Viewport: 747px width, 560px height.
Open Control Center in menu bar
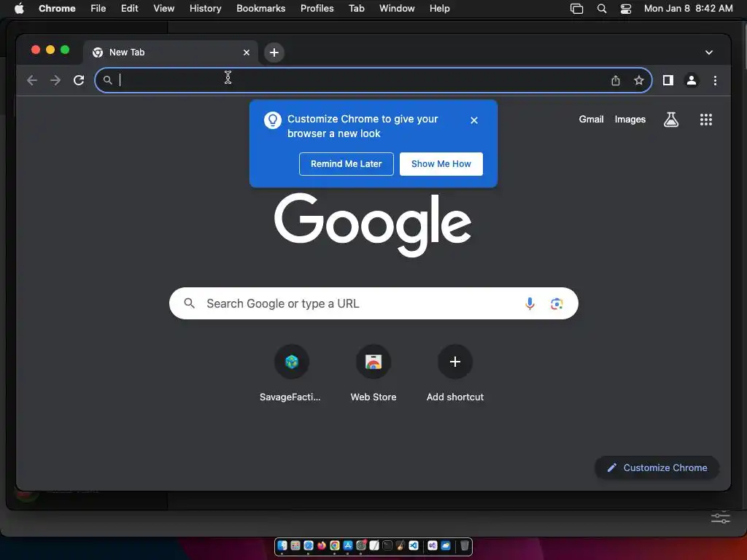pos(625,9)
